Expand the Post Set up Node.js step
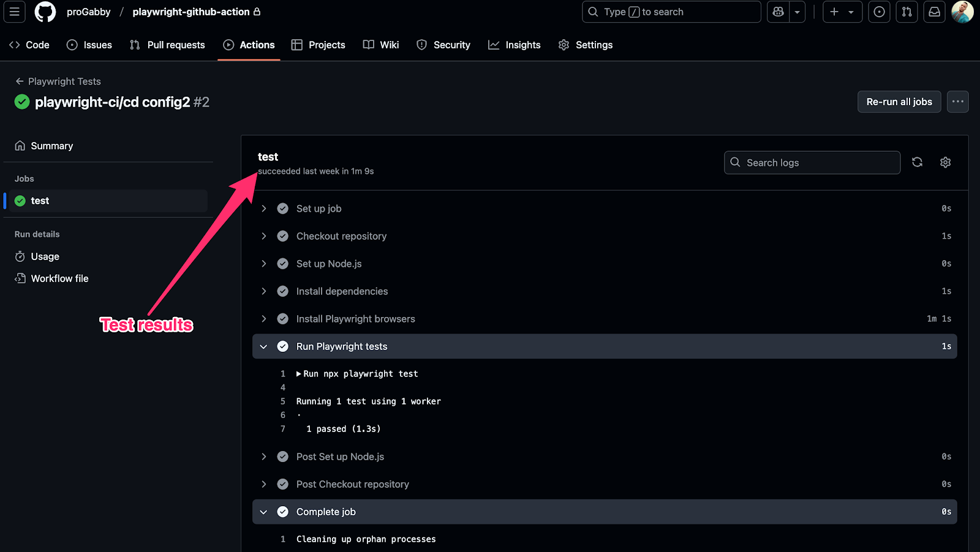Image resolution: width=980 pixels, height=552 pixels. pos(605,457)
